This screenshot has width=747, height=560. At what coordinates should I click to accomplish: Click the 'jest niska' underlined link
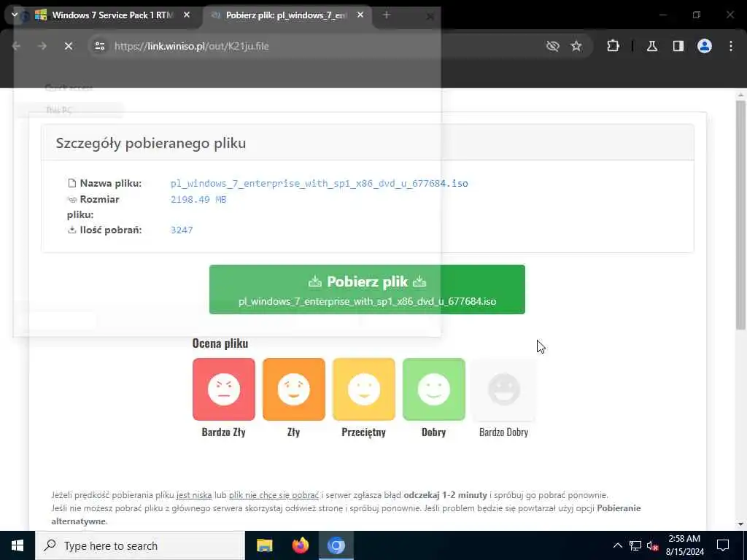(x=194, y=495)
